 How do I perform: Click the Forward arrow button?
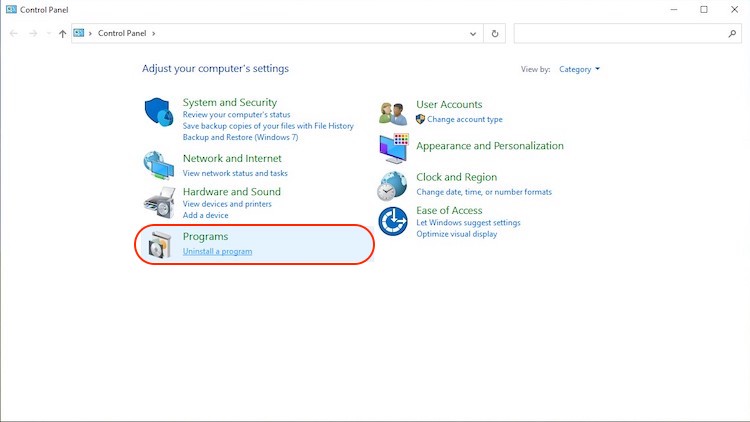pyautogui.click(x=33, y=33)
